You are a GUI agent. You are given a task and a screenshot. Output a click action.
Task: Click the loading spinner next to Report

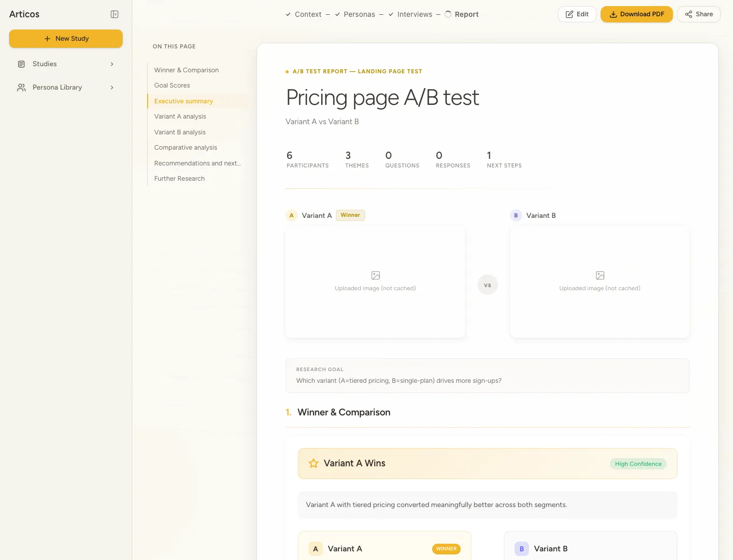(x=448, y=14)
